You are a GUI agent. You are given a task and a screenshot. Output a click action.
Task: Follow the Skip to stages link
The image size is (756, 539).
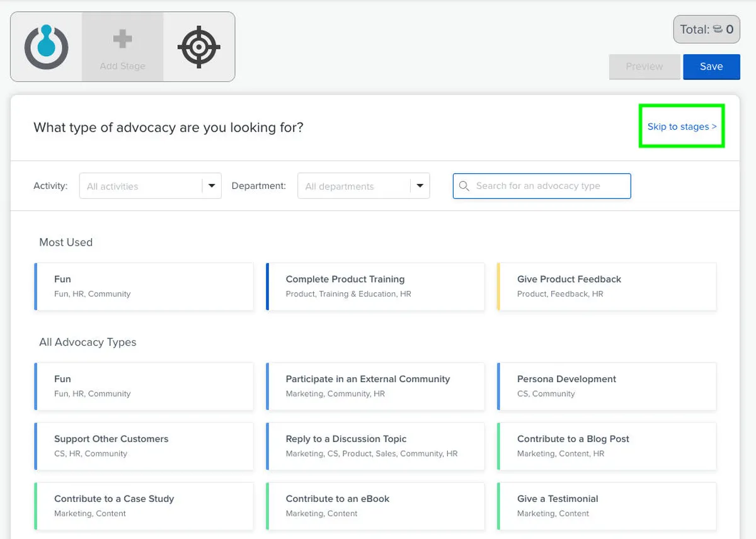pyautogui.click(x=682, y=127)
